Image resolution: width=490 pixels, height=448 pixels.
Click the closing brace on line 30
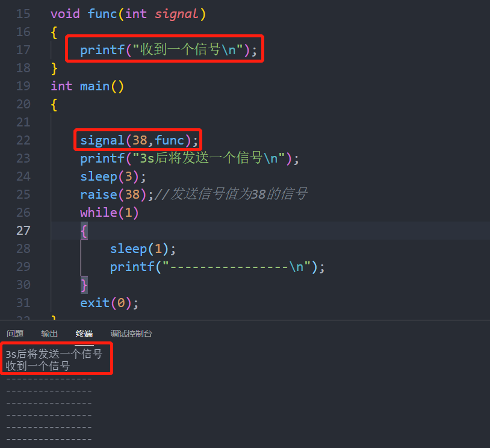pos(84,285)
